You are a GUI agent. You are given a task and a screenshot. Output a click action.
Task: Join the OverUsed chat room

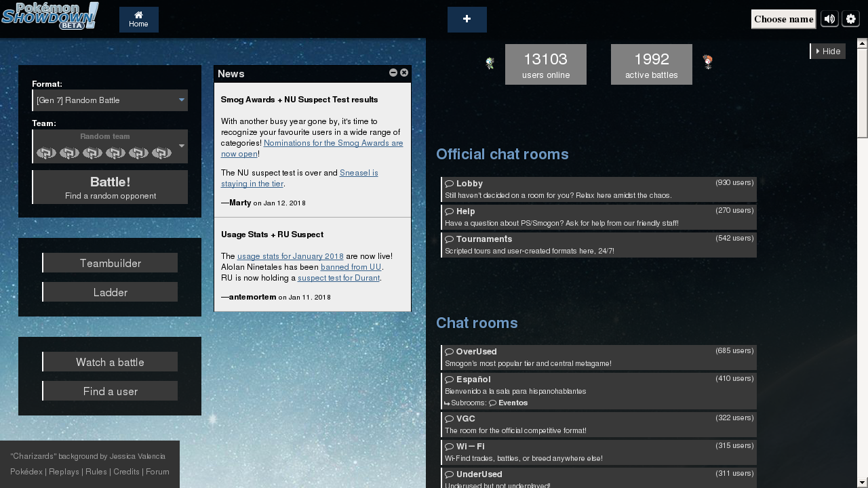coord(599,357)
